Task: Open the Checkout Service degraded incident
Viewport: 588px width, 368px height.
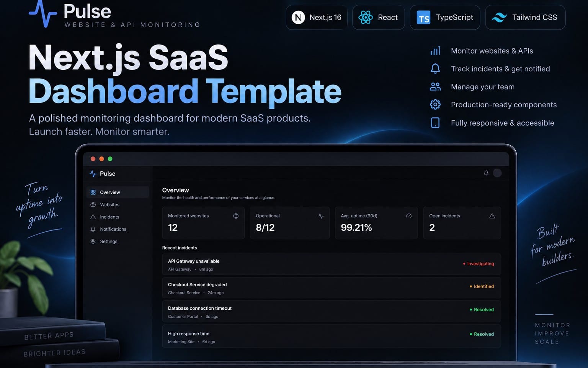Action: (x=332, y=288)
